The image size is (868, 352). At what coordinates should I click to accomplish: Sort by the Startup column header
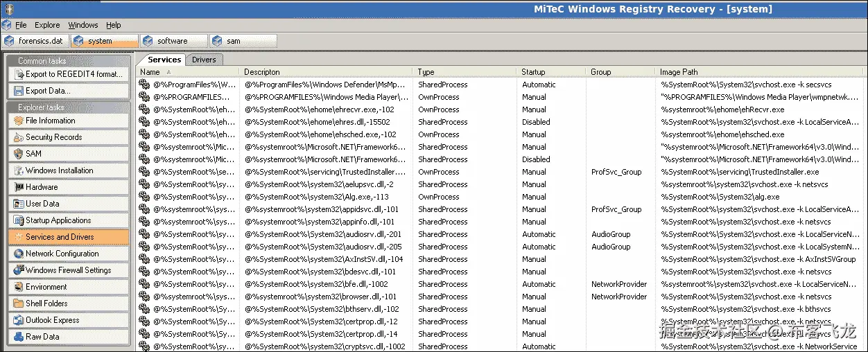click(553, 71)
